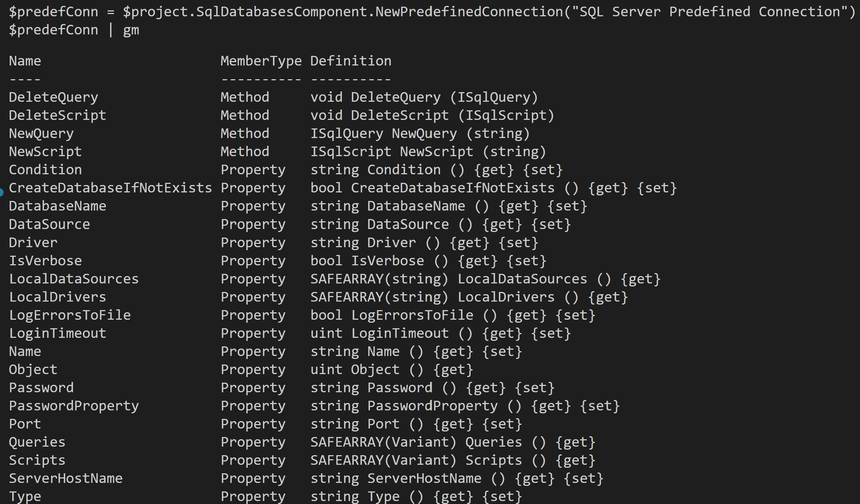Select the DatabaseName property name

point(57,206)
